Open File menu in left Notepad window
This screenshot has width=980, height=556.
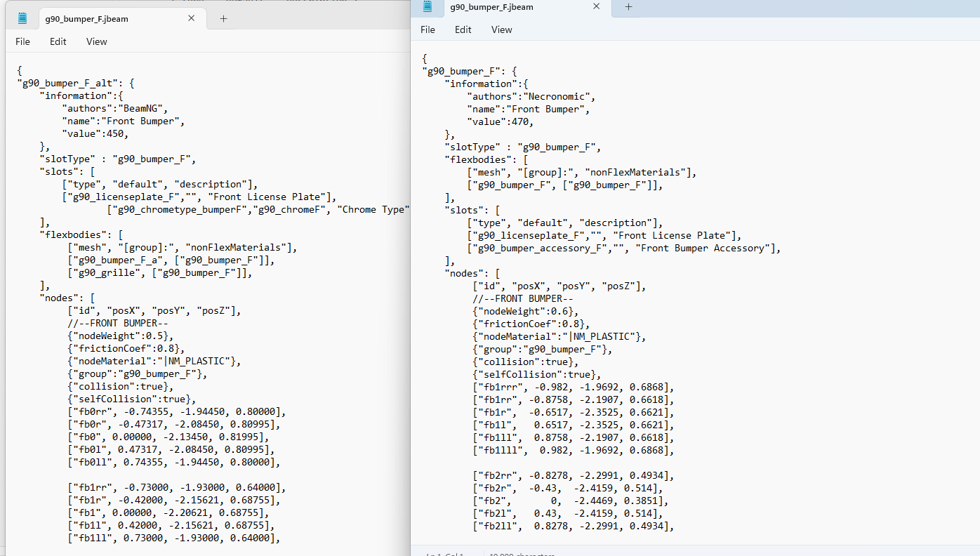(x=23, y=41)
